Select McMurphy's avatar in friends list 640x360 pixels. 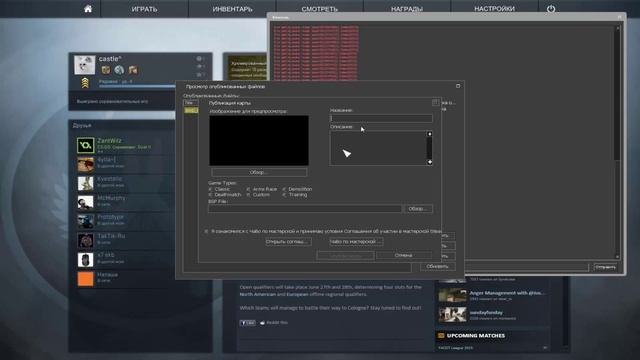coord(86,202)
